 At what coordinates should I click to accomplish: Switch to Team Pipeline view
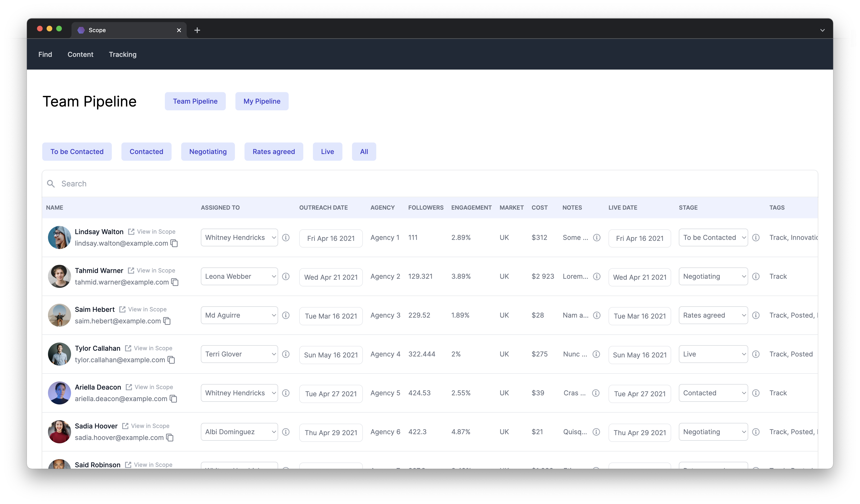(x=195, y=101)
